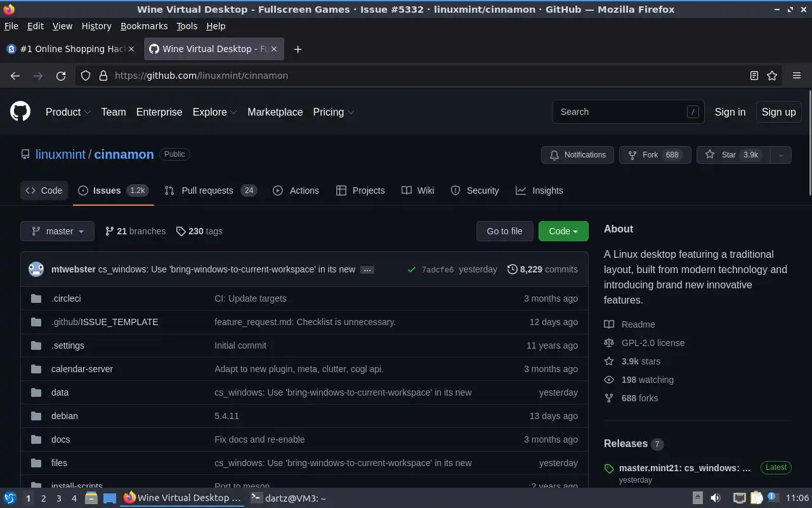Click the page vertical scrollbar
812x508 pixels.
tap(809, 143)
